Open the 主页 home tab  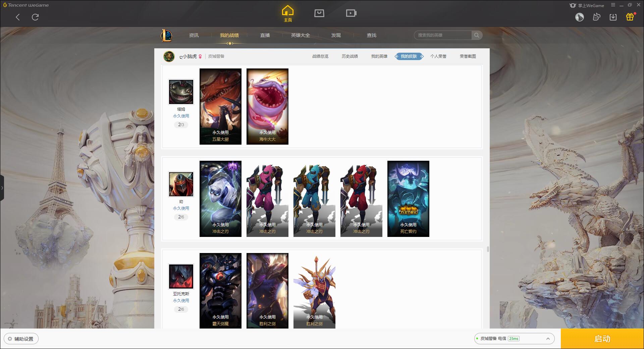[288, 14]
